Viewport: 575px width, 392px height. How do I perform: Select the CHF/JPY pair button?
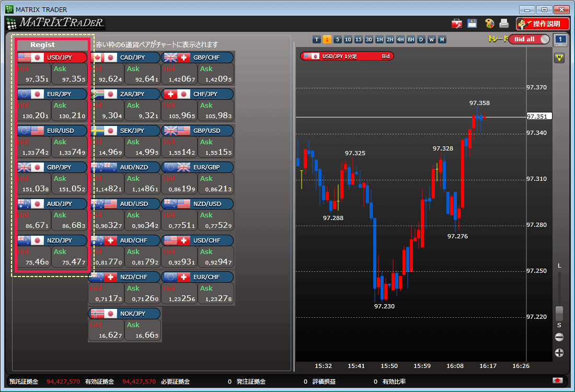pyautogui.click(x=198, y=94)
